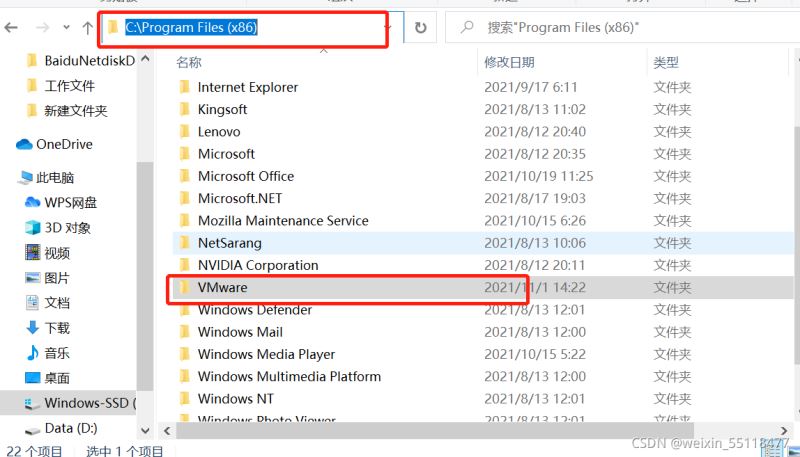Select the VMware folder icon
This screenshot has height=457, width=800.
(185, 288)
